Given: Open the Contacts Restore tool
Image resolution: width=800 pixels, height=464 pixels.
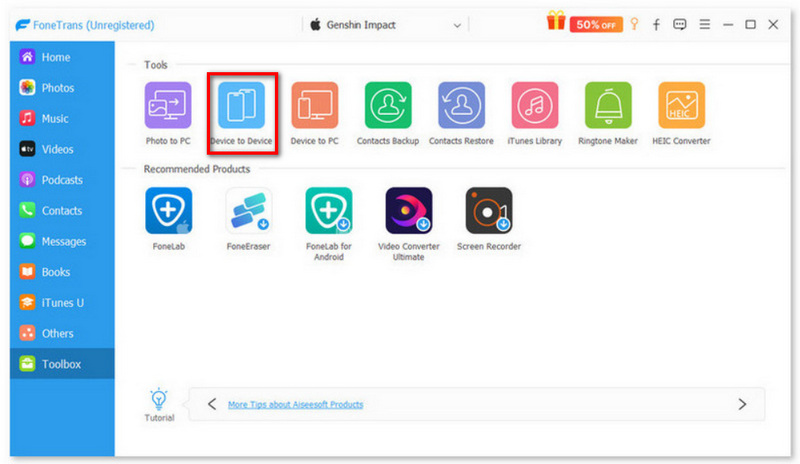Looking at the screenshot, I should [461, 106].
